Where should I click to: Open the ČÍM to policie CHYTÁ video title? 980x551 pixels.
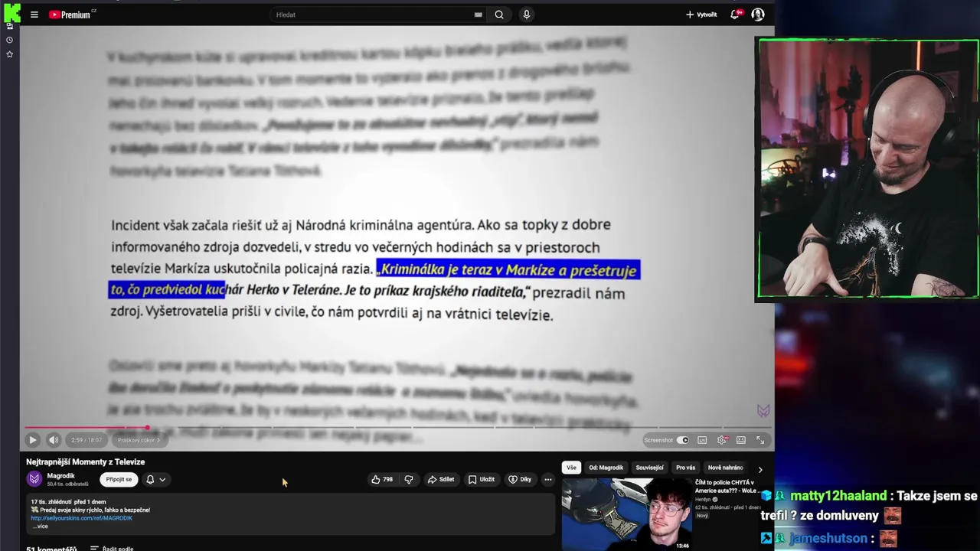725,487
